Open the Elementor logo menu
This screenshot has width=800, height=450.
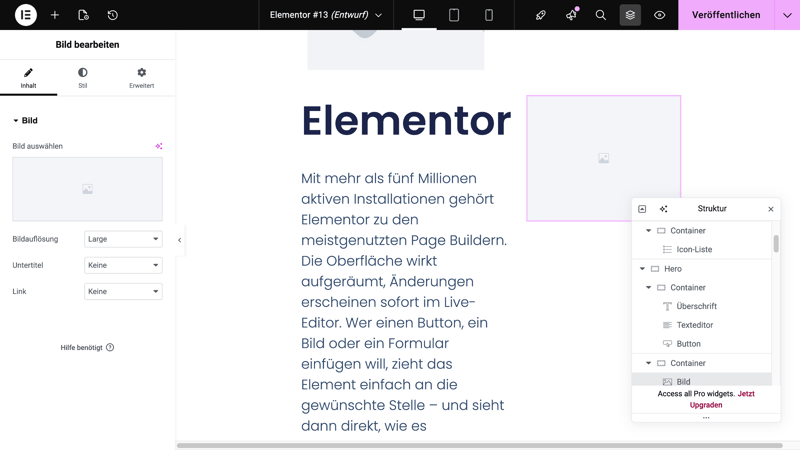point(26,15)
